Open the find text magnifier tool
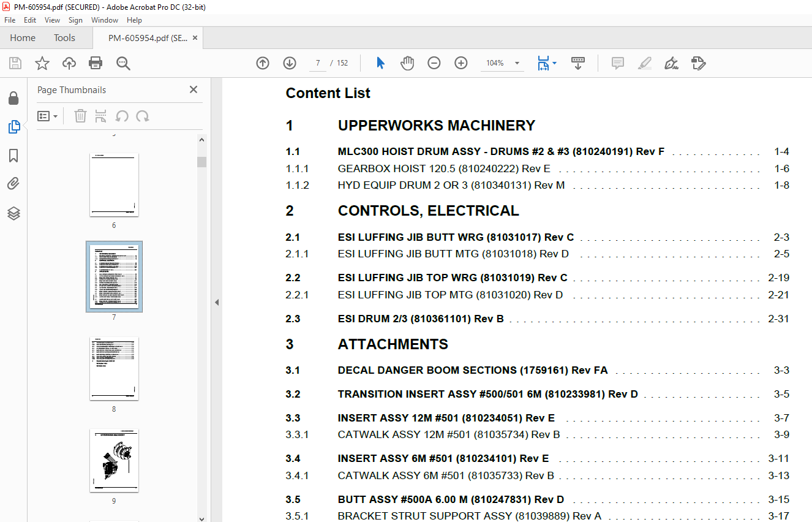The image size is (812, 522). tap(123, 63)
